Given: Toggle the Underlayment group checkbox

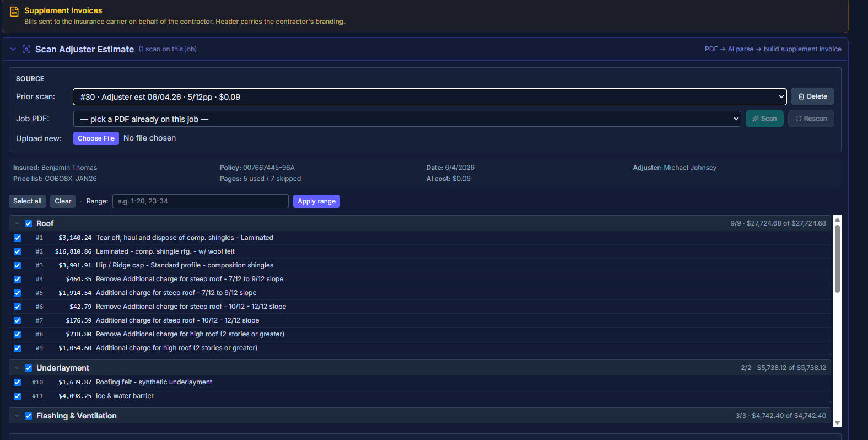Looking at the screenshot, I should [28, 368].
